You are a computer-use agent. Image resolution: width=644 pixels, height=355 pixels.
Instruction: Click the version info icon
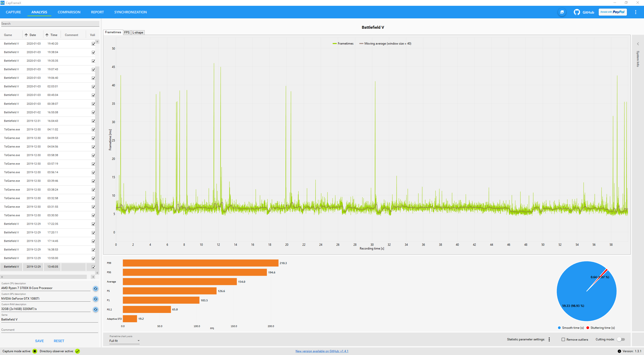pyautogui.click(x=619, y=351)
